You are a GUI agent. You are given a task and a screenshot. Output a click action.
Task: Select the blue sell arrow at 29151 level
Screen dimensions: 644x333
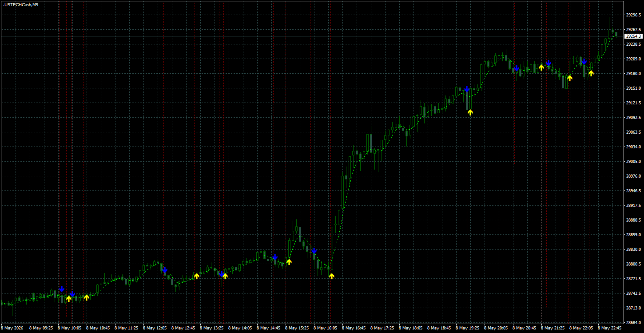click(467, 89)
